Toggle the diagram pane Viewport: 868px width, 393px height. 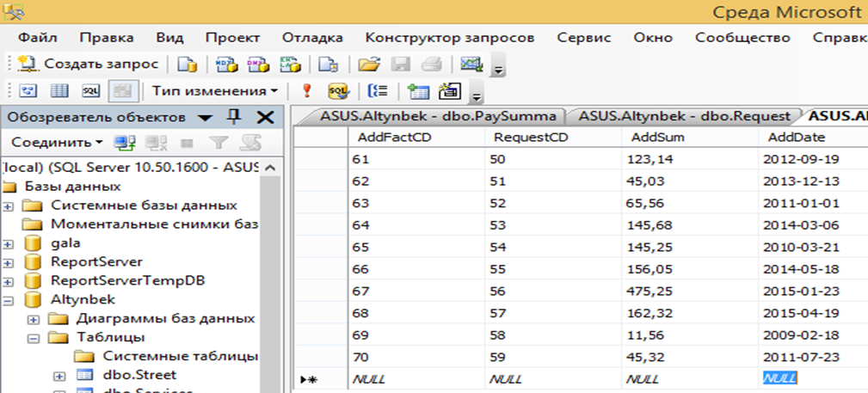coord(28,91)
